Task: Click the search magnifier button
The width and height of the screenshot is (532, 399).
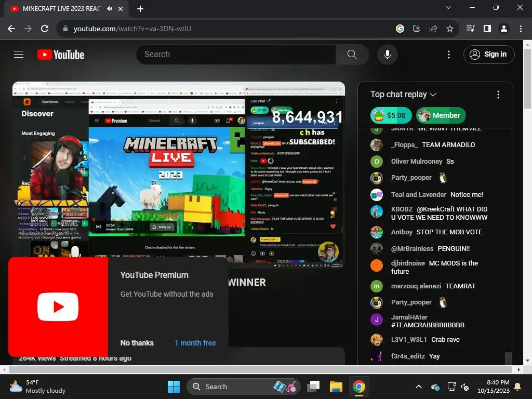Action: 352,54
